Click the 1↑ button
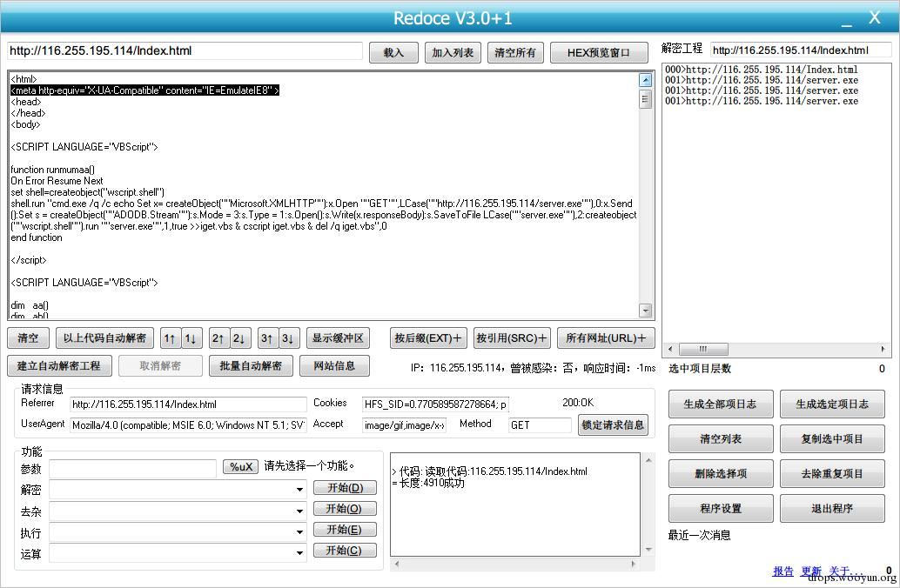 (170, 337)
